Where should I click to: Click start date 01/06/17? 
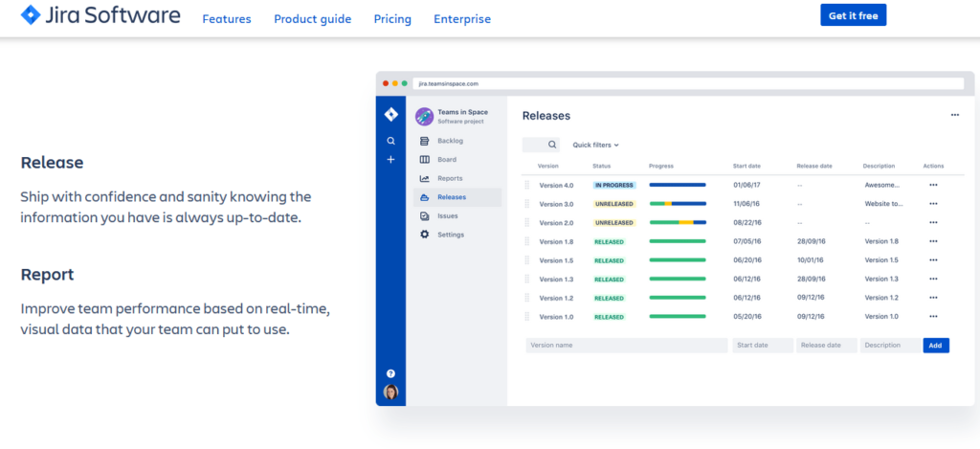coord(746,185)
